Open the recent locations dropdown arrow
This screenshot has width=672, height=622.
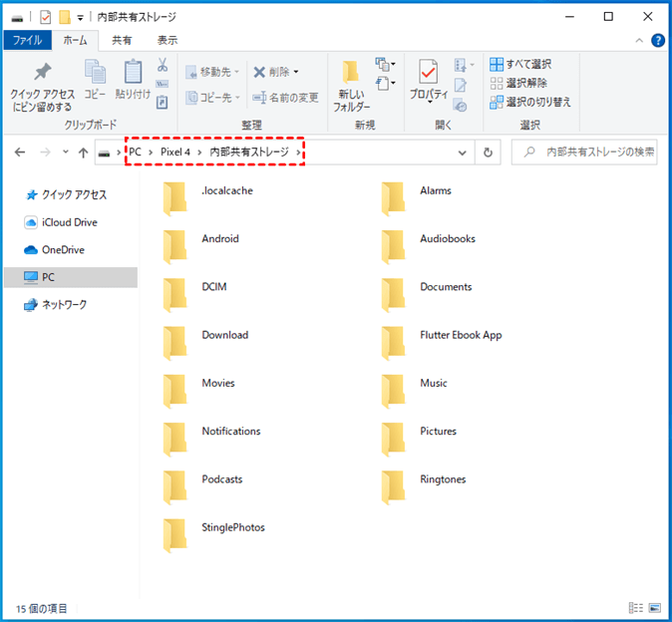point(66,153)
